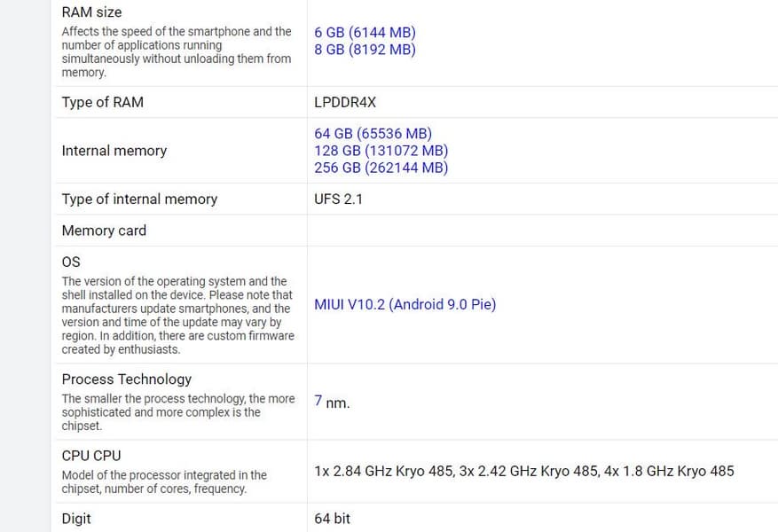Open the 128 GB (131072 MB) link
The image size is (778, 532).
pos(381,151)
